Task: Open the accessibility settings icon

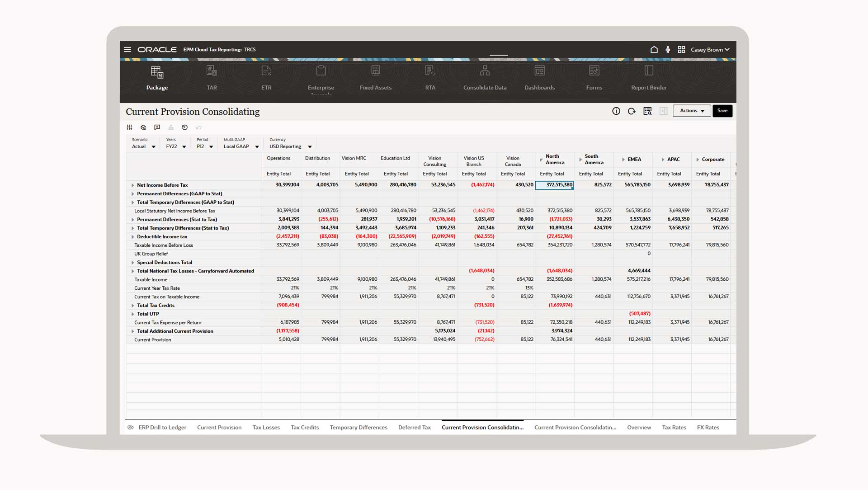Action: tap(668, 50)
